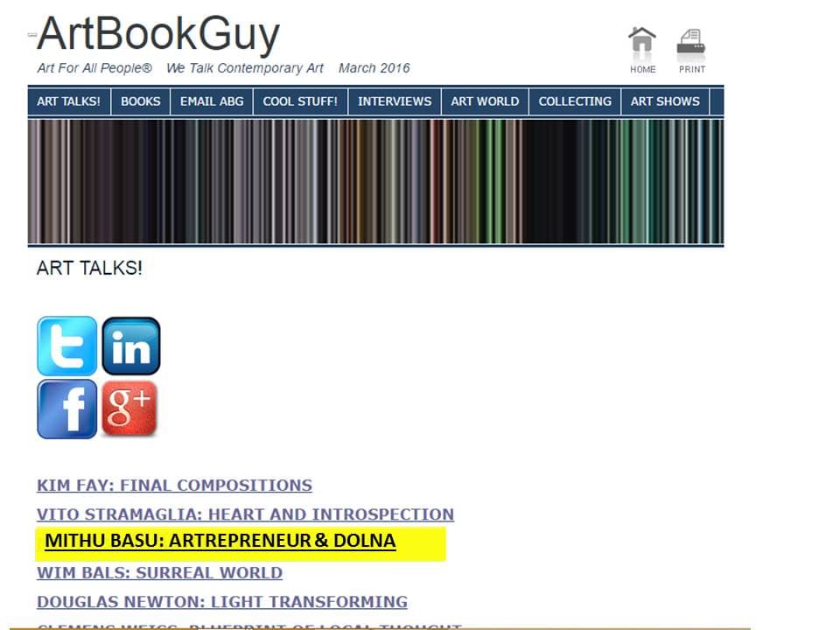The height and width of the screenshot is (630, 840).
Task: Click the Print icon
Action: point(691,49)
